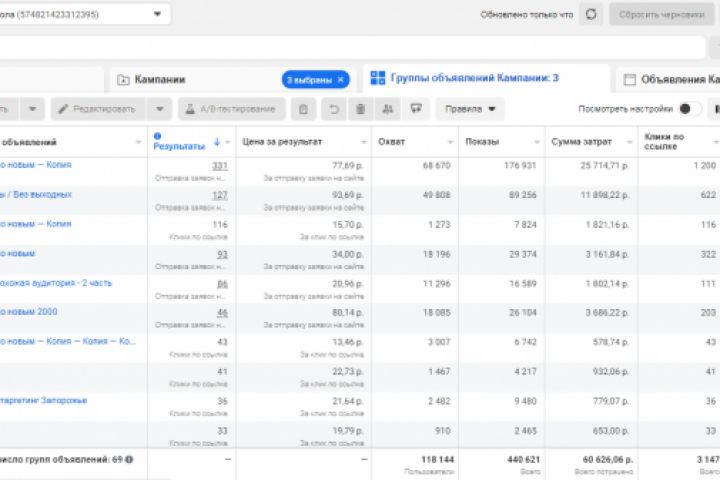720x480 pixels.
Task: Open ad set 'о новым — Копия — Копия — Ко...'
Action: point(68,341)
